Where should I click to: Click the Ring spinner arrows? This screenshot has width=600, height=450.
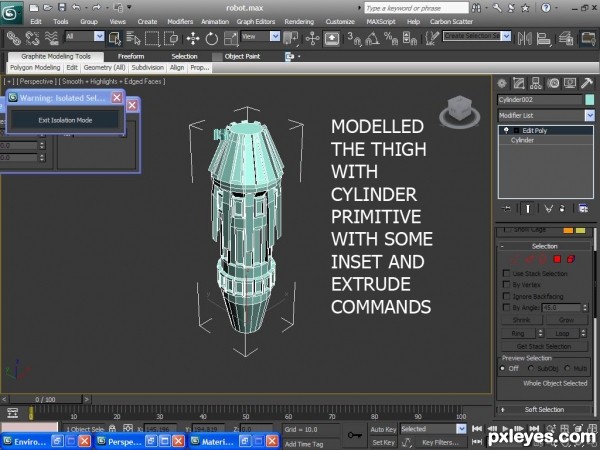pyautogui.click(x=540, y=333)
